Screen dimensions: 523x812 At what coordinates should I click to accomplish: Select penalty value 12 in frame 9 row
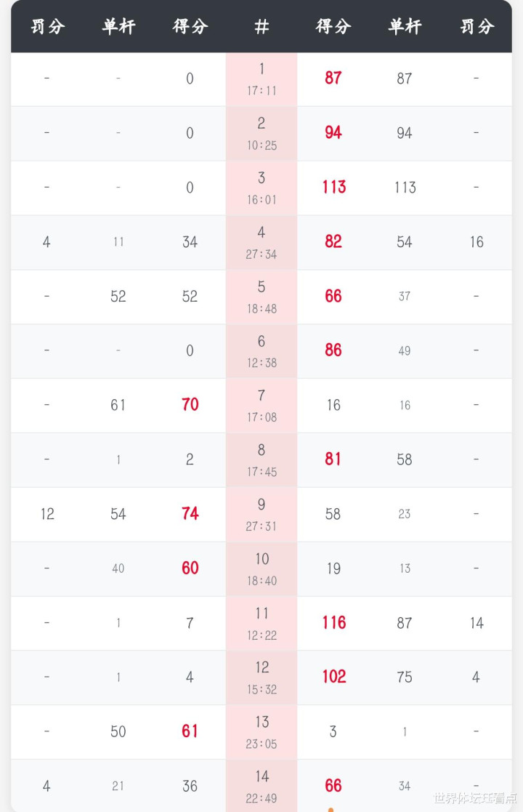tap(47, 514)
